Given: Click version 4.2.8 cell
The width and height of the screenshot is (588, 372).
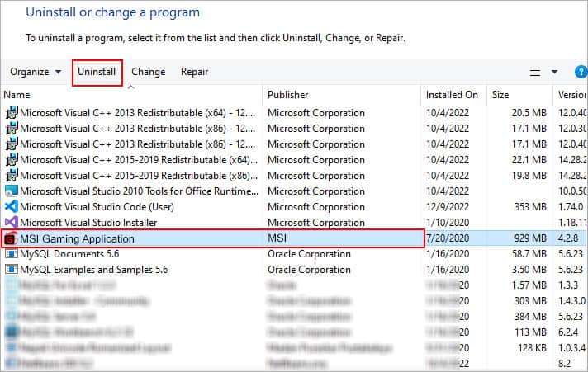Looking at the screenshot, I should (568, 238).
